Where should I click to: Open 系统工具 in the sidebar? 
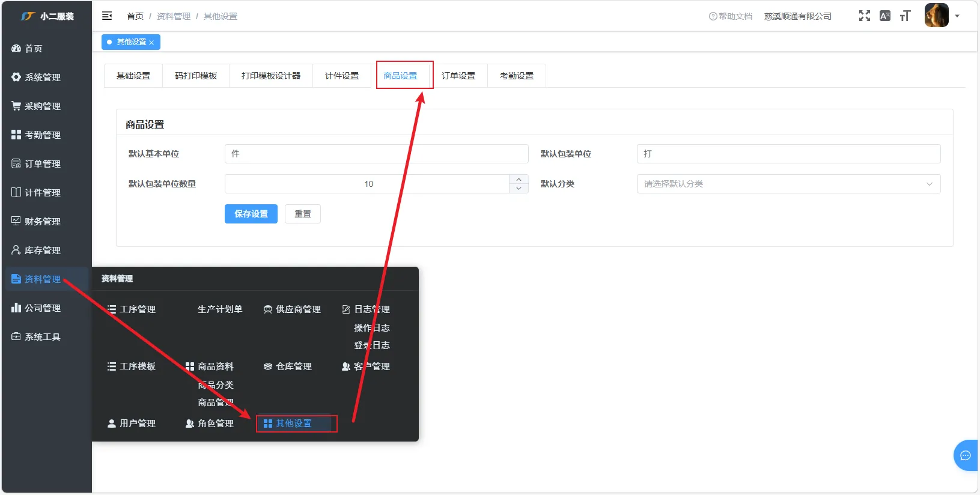(46, 337)
